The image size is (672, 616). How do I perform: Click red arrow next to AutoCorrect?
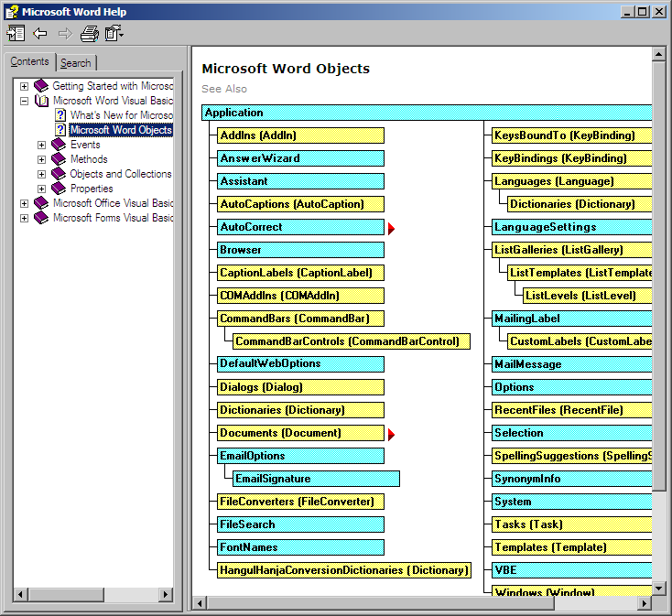point(392,228)
